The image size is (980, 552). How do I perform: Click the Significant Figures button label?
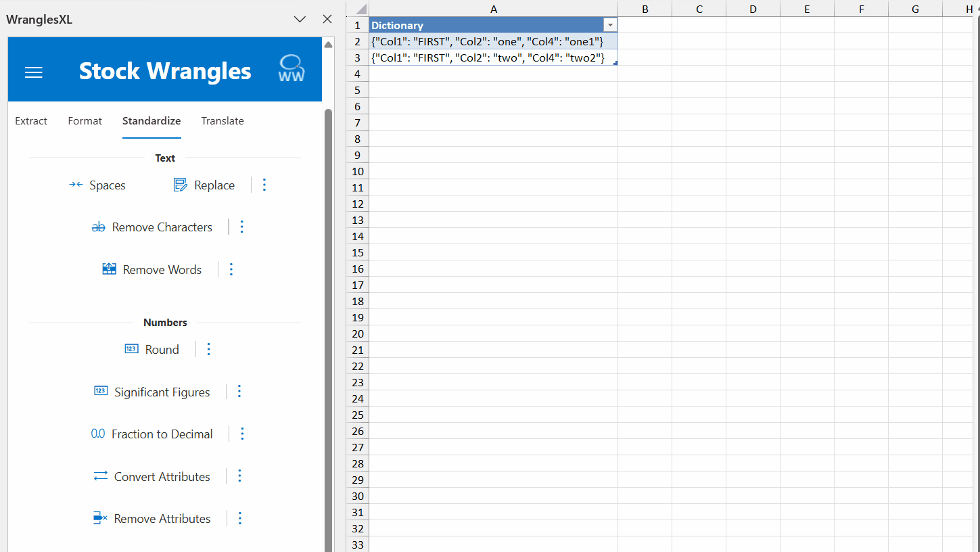[x=162, y=392]
